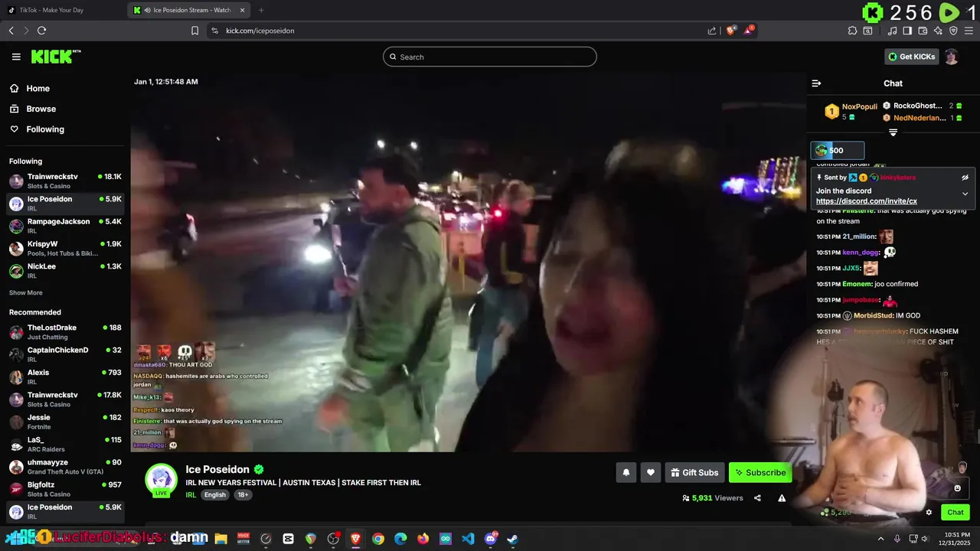Open the Kick hamburger sidebar menu
The image size is (980, 551).
coord(16,57)
